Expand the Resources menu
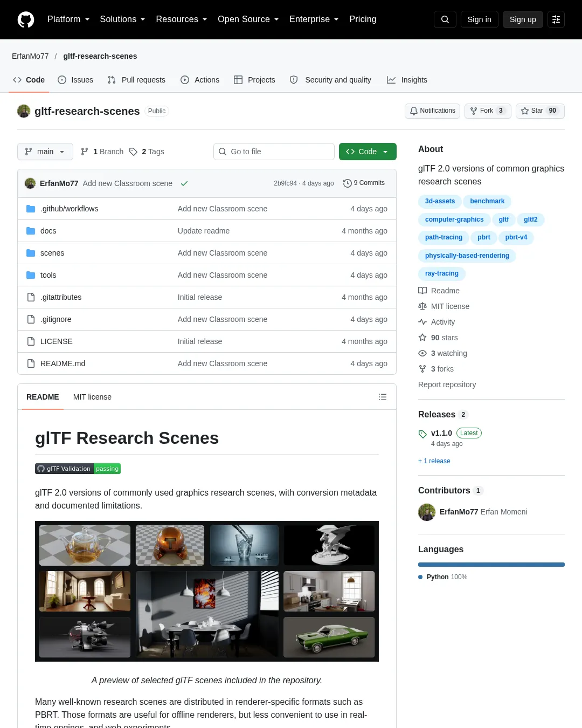The image size is (582, 728). [x=182, y=19]
